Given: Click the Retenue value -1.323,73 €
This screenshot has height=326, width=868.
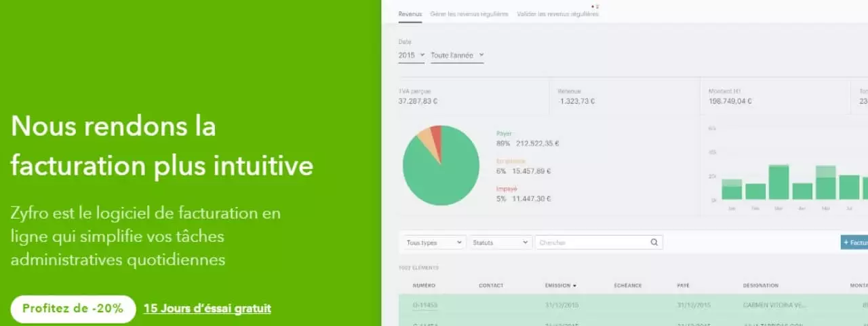Looking at the screenshot, I should 576,101.
